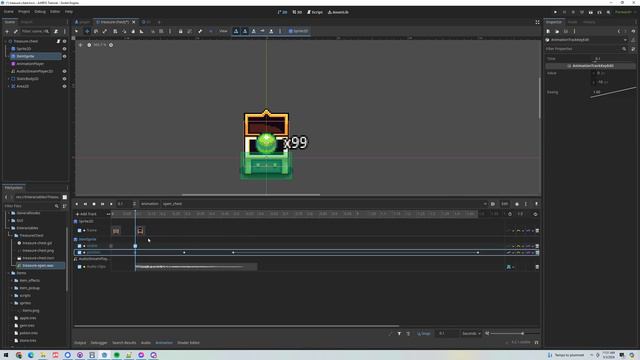Toggle visibility of ItemSprite node
The image size is (640, 360).
pyautogui.click(x=64, y=56)
